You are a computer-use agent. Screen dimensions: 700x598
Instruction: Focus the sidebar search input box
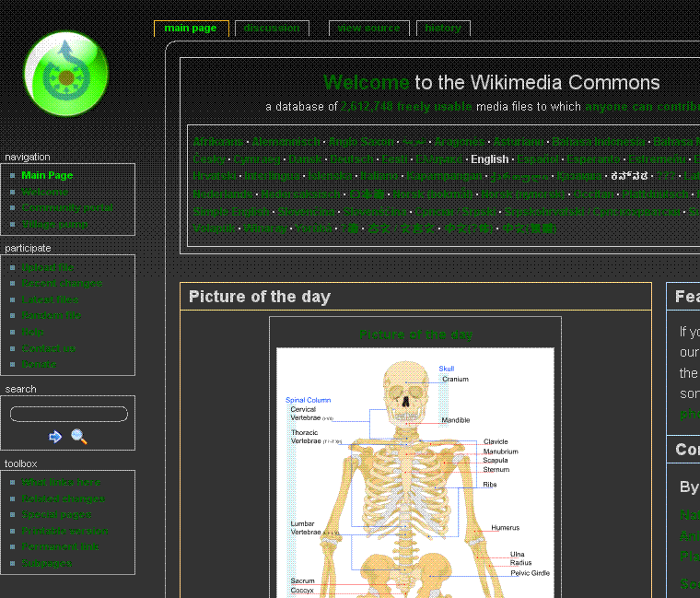pyautogui.click(x=69, y=414)
